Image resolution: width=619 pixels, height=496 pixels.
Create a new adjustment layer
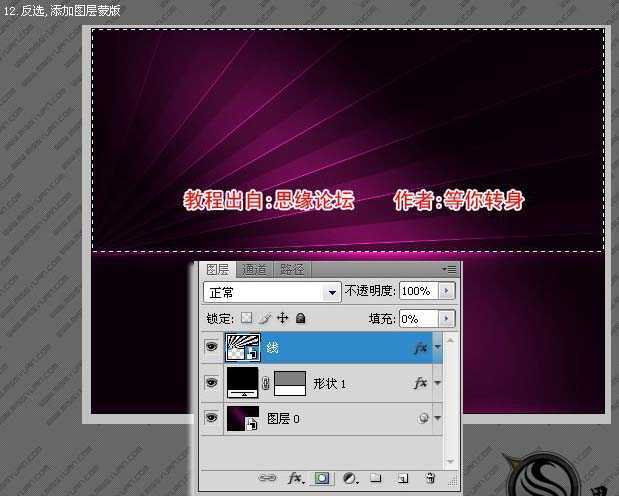point(350,479)
